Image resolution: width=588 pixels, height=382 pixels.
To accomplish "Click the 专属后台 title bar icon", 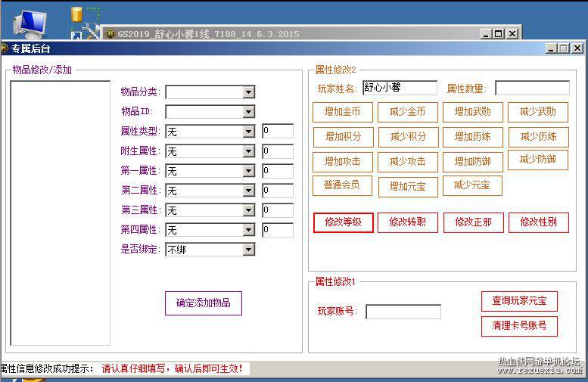I will (5, 48).
